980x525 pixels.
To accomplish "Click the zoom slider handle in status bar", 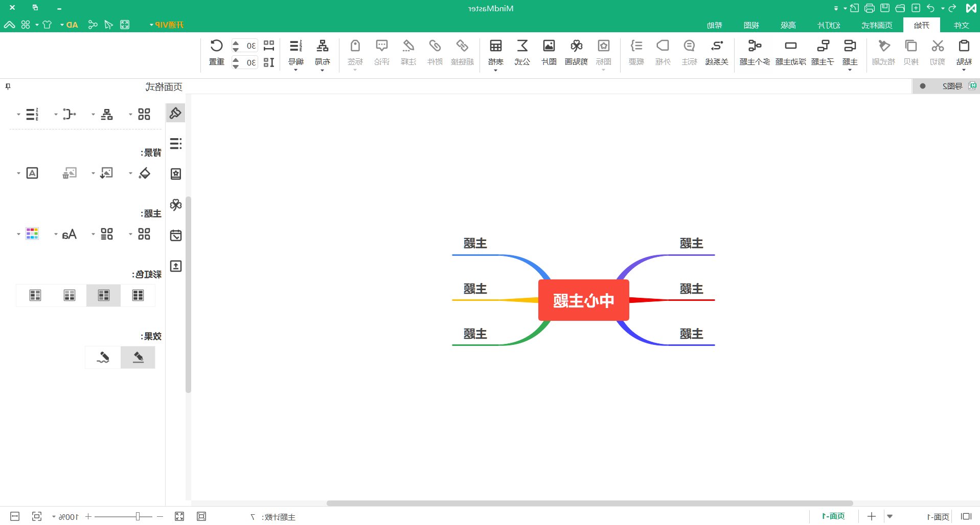I will coord(138,516).
